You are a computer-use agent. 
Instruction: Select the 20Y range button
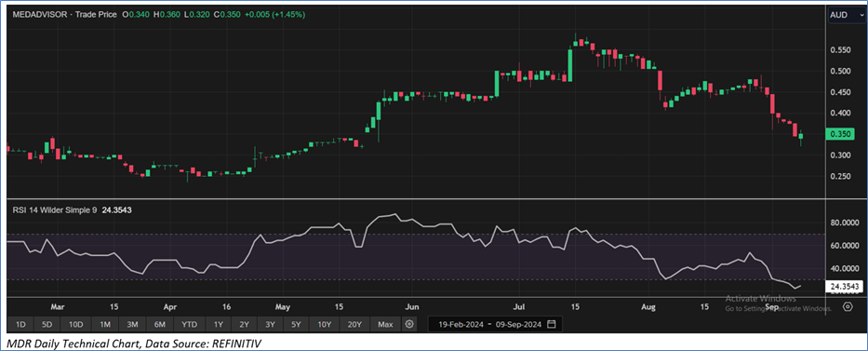(x=354, y=324)
